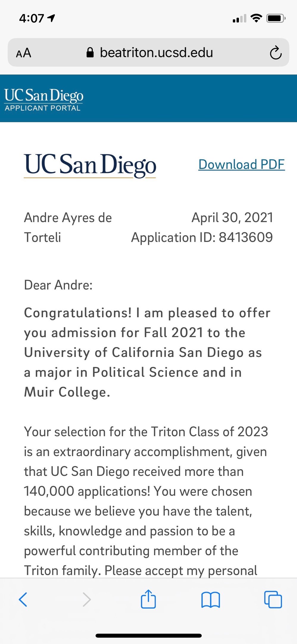Tap the padlock icon in address bar
Screen dimensions: 297x644
tap(90, 53)
